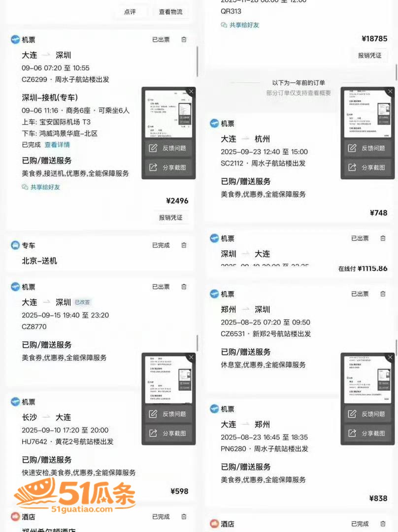The image size is (398, 532).
Task: Tap 反馈问题 beside the 长沙→大连 card
Action: (x=168, y=414)
